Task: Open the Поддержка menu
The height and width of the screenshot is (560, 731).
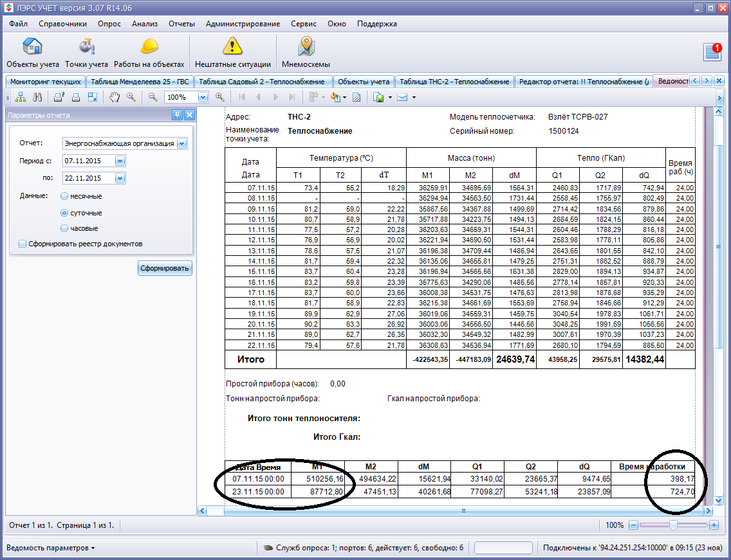Action: [376, 24]
